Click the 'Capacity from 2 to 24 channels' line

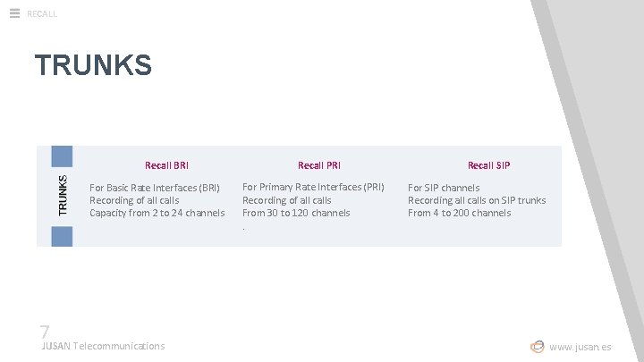pyautogui.click(x=157, y=213)
